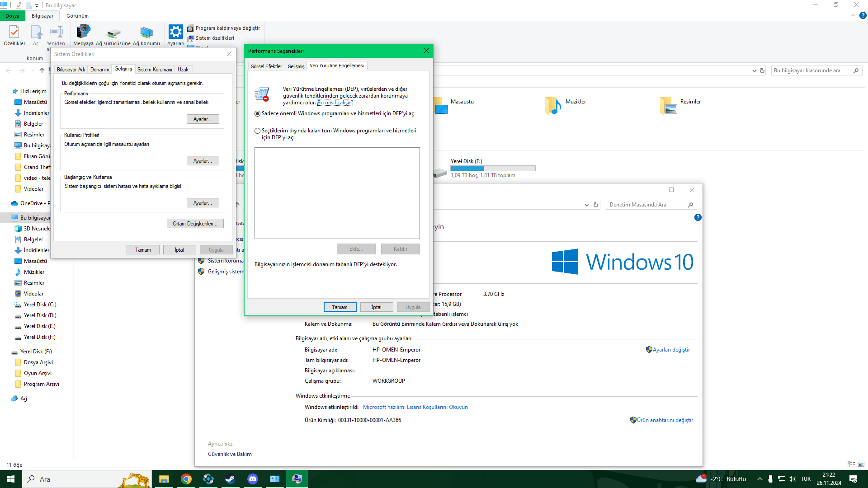
Task: Click the Özellikler ribbon icon
Action: (14, 33)
